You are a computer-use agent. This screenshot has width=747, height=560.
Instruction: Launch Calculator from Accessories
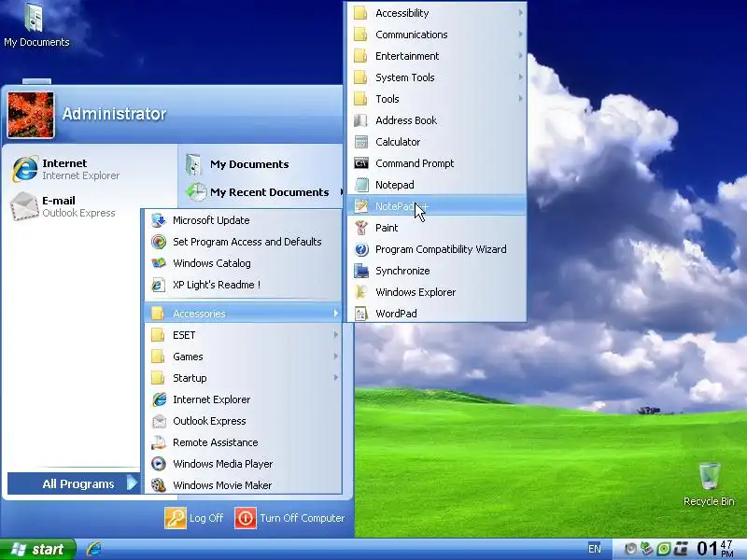point(436,142)
